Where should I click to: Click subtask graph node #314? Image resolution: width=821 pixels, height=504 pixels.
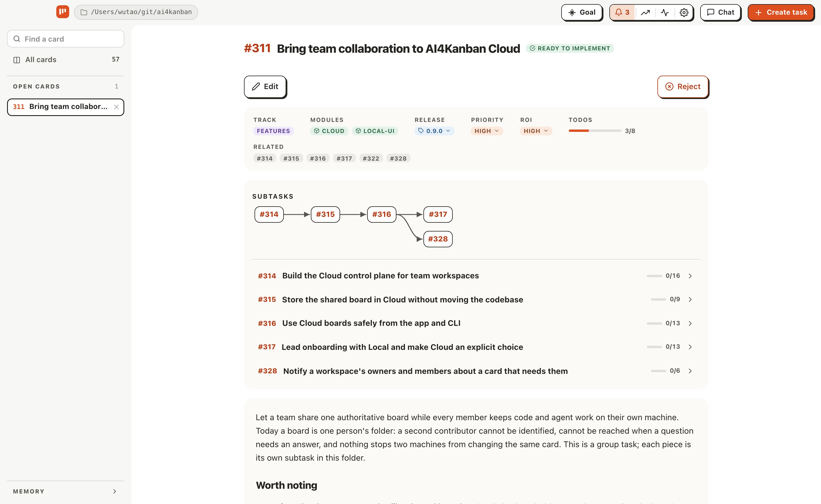[x=269, y=214]
